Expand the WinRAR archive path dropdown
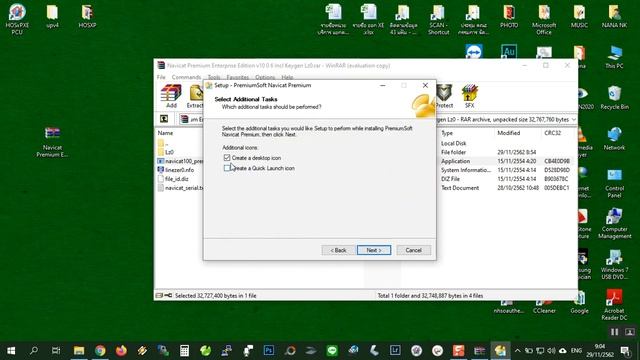 coord(573,119)
